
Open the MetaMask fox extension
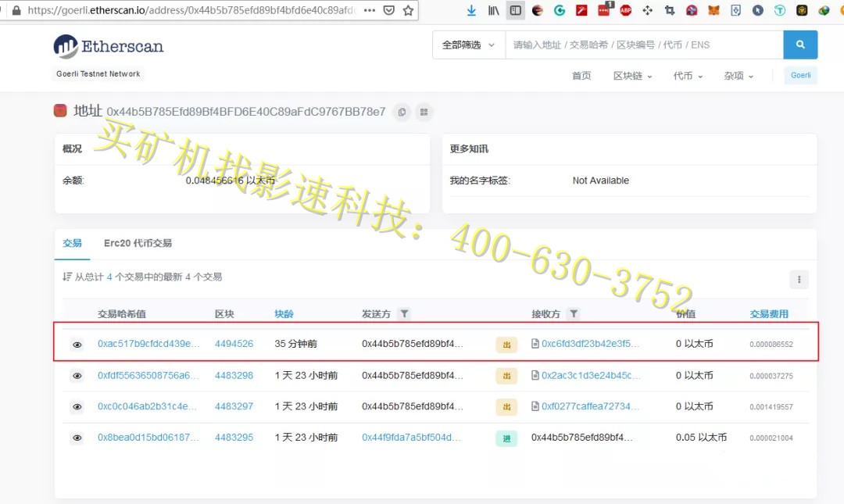click(x=713, y=10)
